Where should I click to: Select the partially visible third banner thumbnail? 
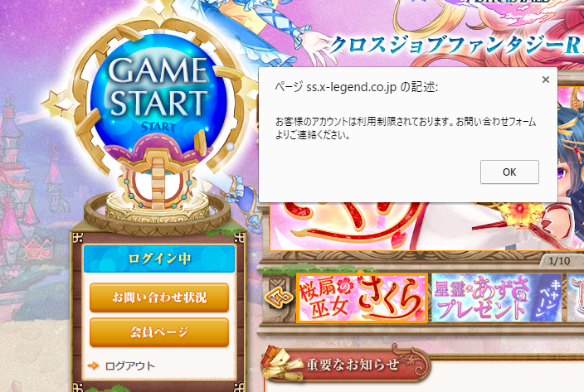click(x=576, y=298)
